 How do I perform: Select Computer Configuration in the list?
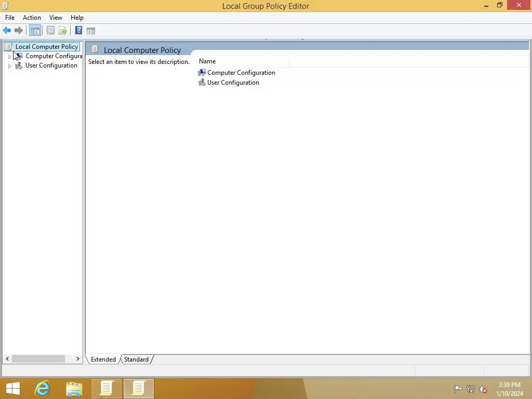241,73
